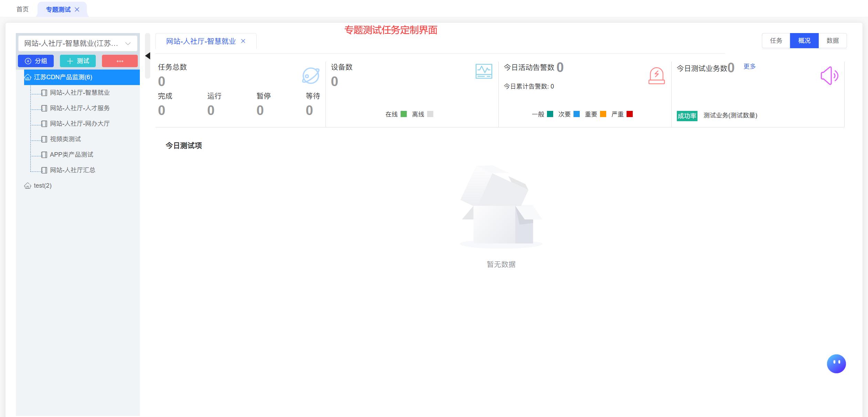This screenshot has width=868, height=417.
Task: Click the blue 分组 button
Action: [x=36, y=61]
